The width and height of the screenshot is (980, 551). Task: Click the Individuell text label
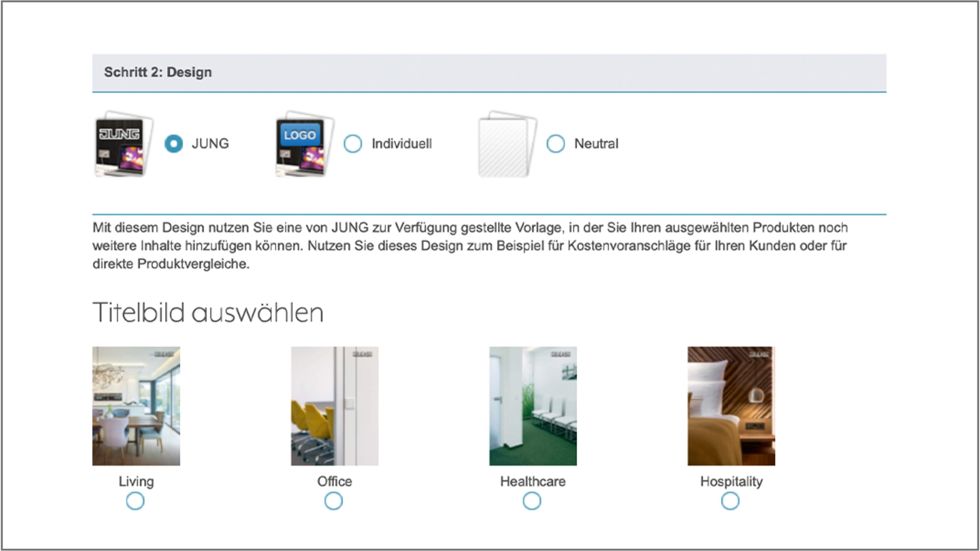[401, 144]
